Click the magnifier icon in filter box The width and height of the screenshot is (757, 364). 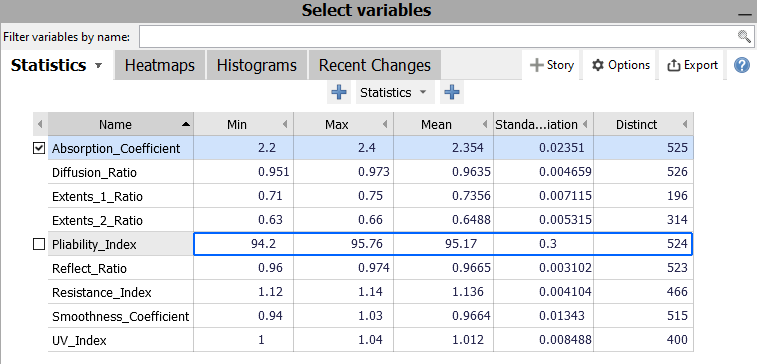744,37
